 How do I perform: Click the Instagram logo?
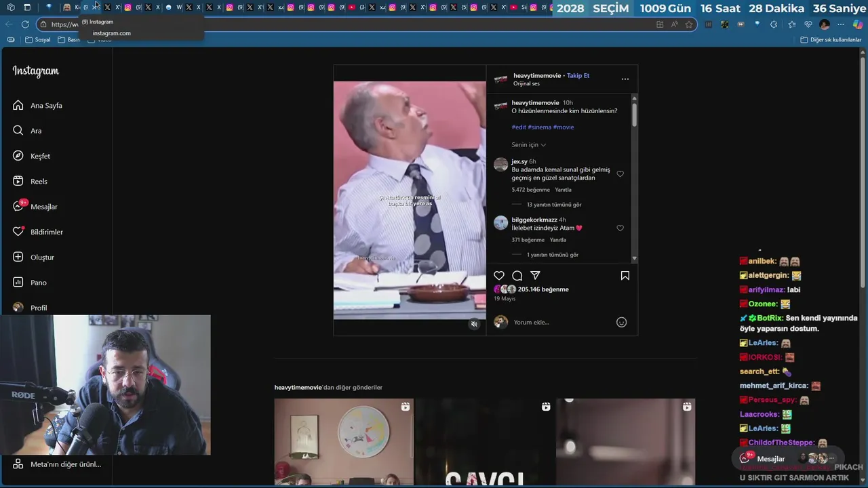point(35,71)
